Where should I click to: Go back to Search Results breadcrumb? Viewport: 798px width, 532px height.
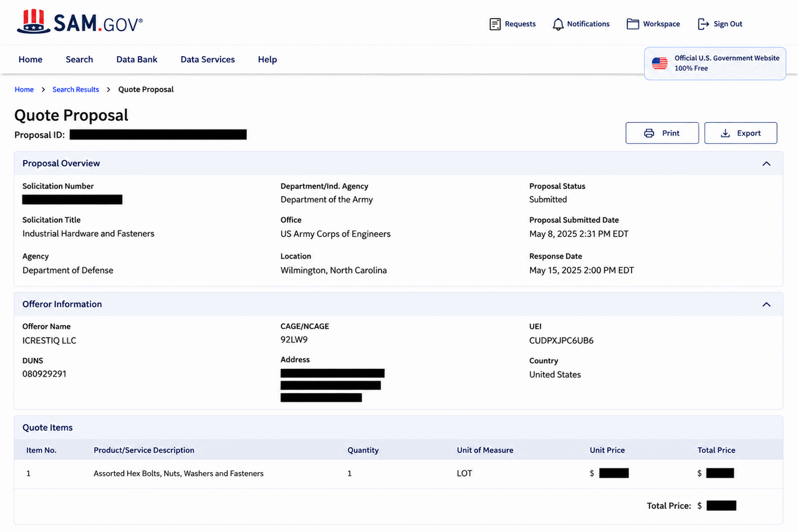[75, 90]
